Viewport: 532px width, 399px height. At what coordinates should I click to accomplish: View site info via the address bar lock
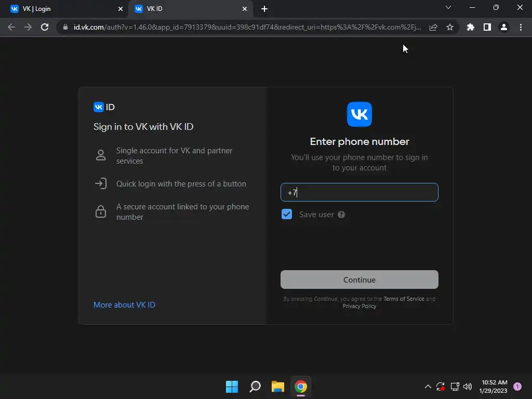(65, 27)
